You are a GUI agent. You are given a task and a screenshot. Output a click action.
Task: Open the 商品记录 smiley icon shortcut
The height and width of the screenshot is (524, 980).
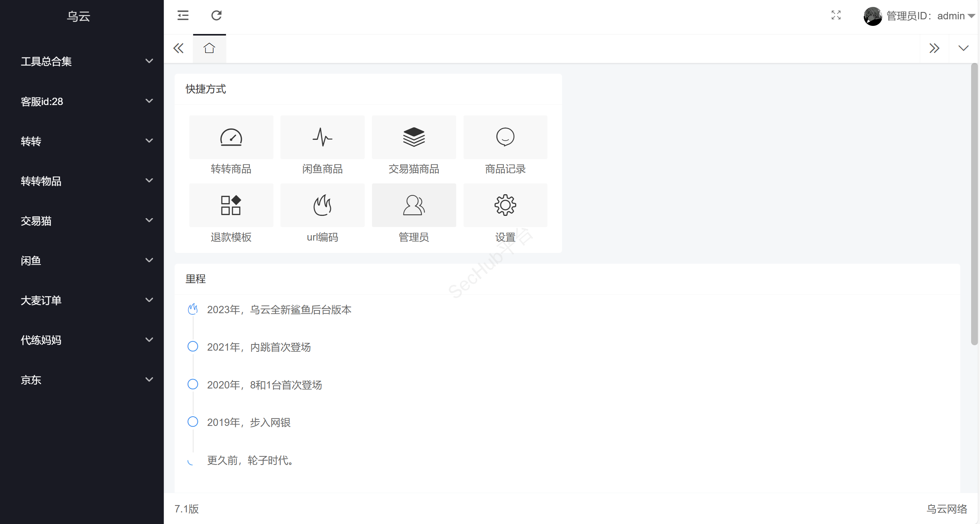pyautogui.click(x=505, y=137)
